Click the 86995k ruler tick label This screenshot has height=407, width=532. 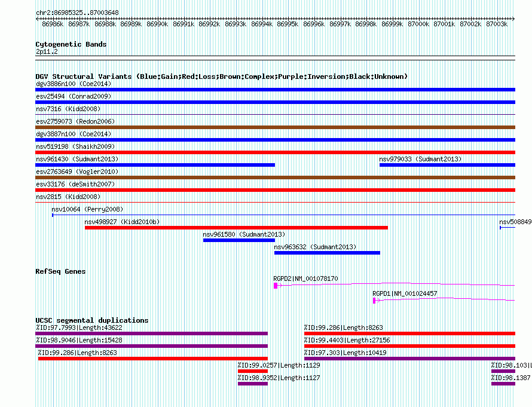288,24
